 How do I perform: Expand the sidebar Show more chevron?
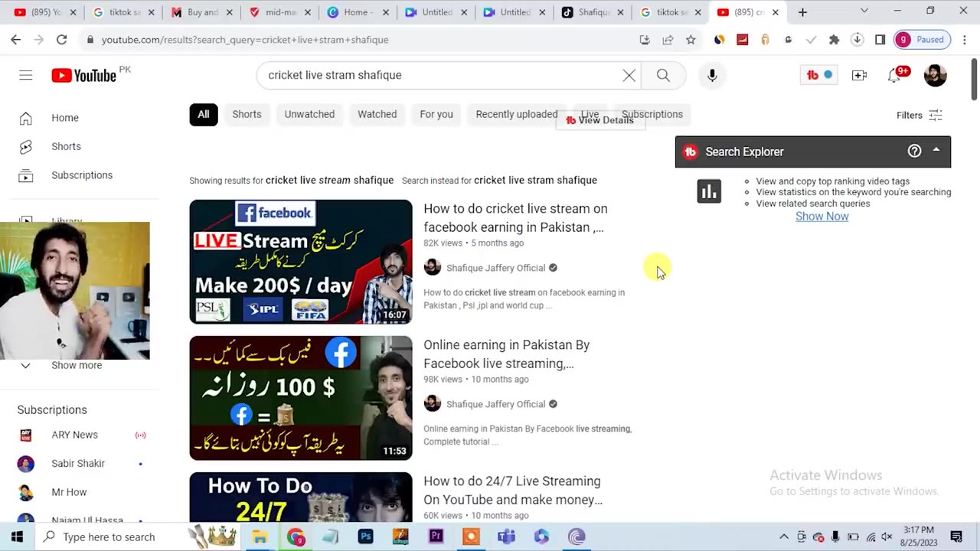[26, 365]
